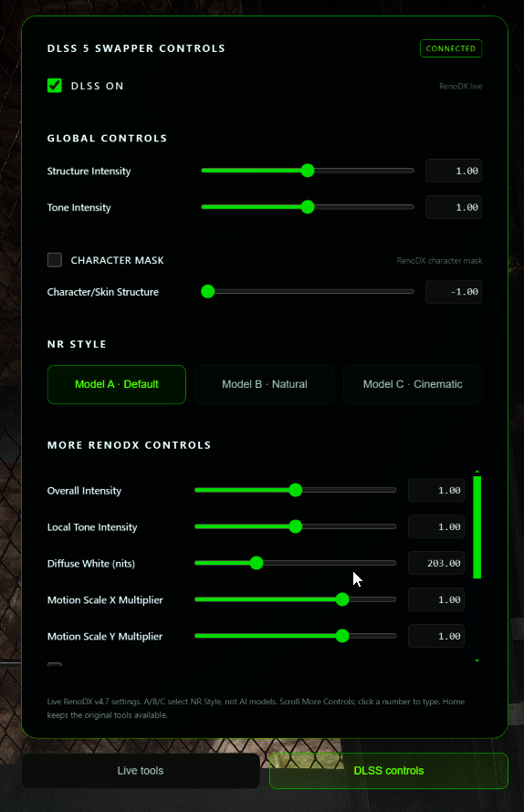
Task: Open the DLSS controls tab
Action: (389, 771)
